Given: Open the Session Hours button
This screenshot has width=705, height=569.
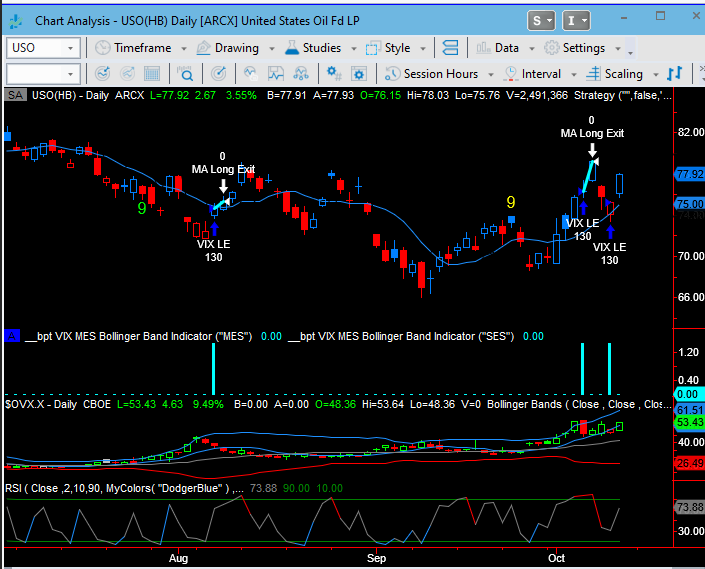Looking at the screenshot, I should pos(432,74).
